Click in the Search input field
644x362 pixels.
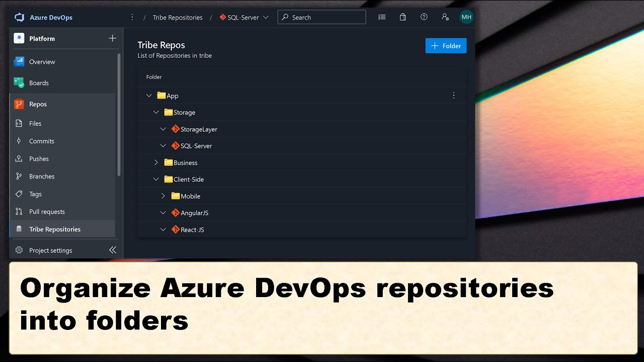pos(321,17)
